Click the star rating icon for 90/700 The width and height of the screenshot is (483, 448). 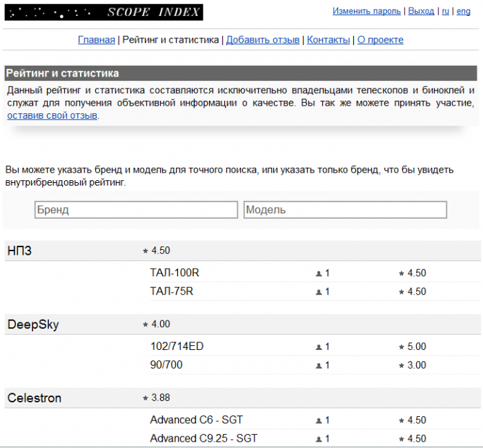402,365
